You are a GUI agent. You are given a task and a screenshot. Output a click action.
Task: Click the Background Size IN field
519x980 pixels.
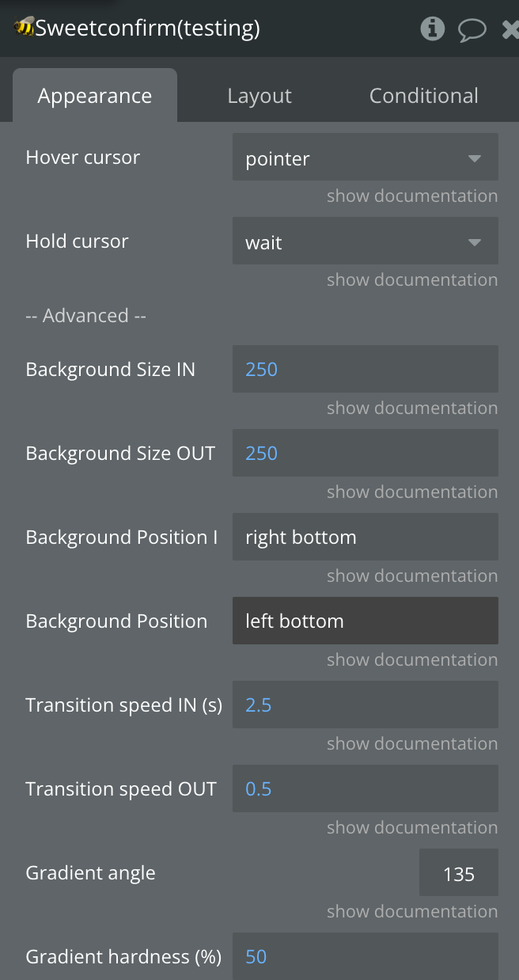[366, 369]
